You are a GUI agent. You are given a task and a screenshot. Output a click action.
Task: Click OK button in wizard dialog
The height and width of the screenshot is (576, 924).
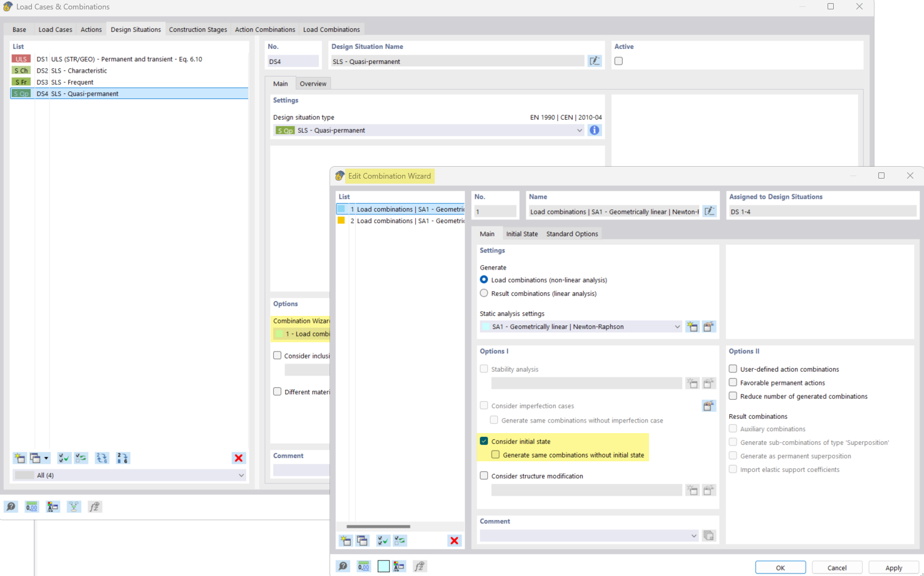pos(781,567)
